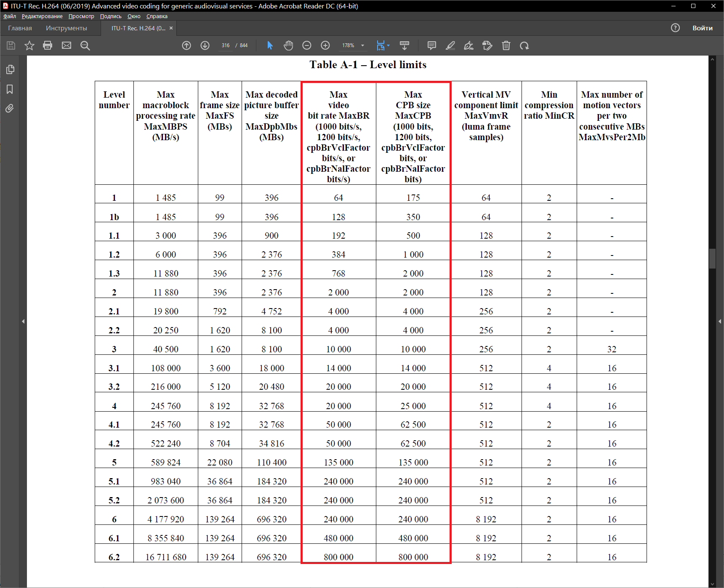Viewport: 724px width, 588px height.
Task: Open the Файл menu
Action: coord(10,16)
